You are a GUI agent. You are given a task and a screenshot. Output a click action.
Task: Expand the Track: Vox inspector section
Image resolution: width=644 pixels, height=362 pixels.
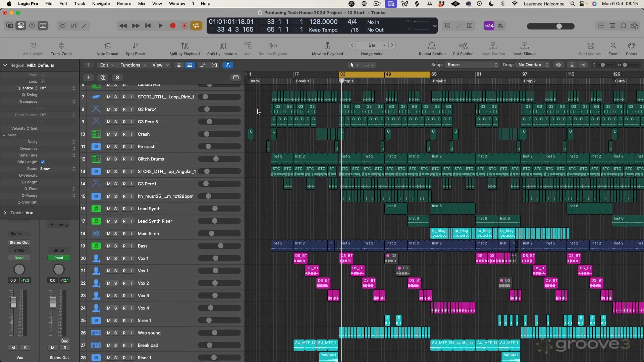tap(5, 213)
